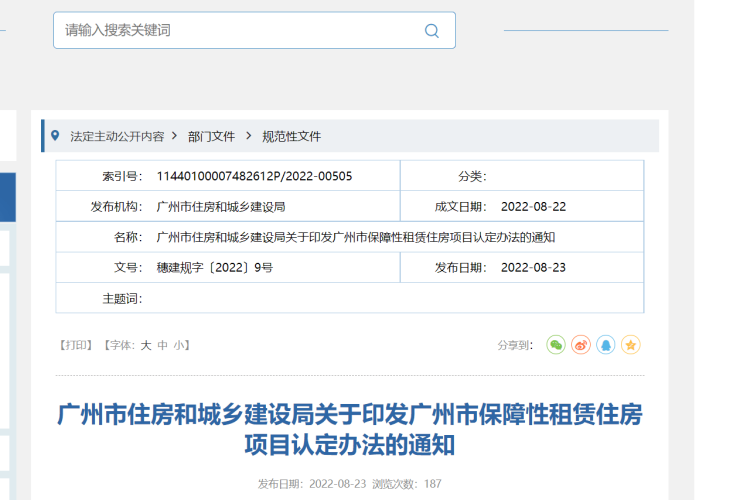740x500 pixels.
Task: Share article to WeChat
Action: [556, 345]
